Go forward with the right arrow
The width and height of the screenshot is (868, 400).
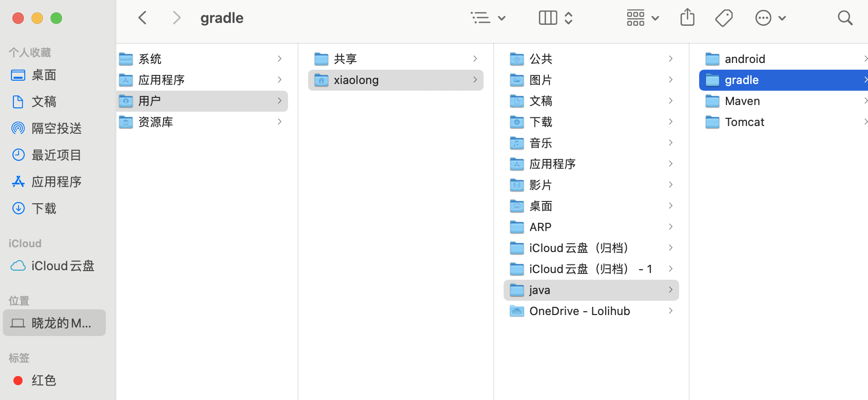176,18
